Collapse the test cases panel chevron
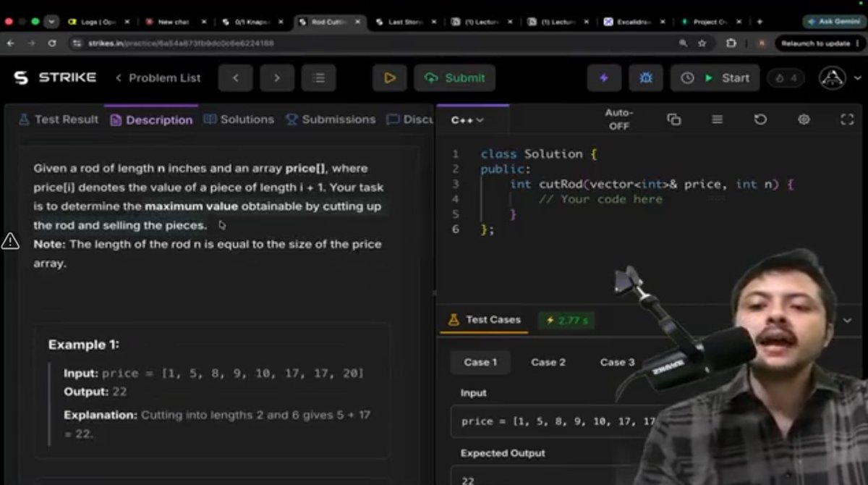868x485 pixels. [848, 320]
